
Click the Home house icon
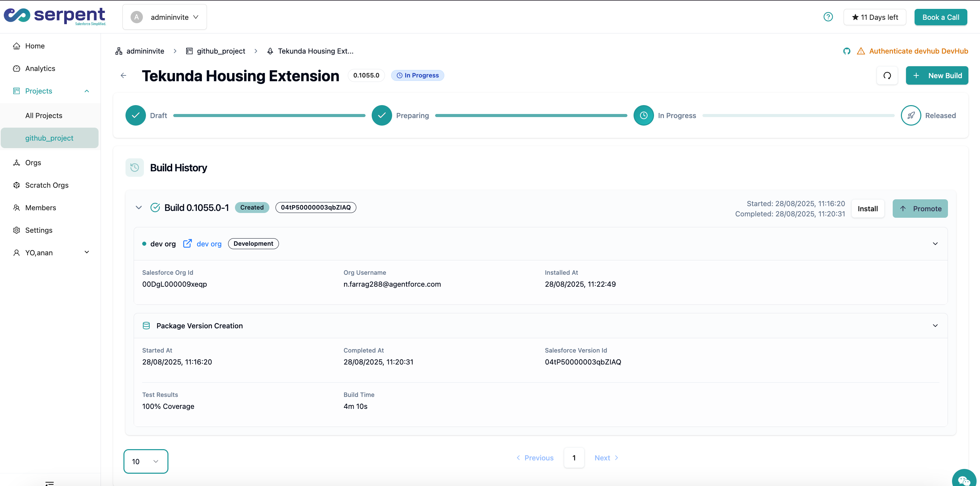(x=16, y=46)
